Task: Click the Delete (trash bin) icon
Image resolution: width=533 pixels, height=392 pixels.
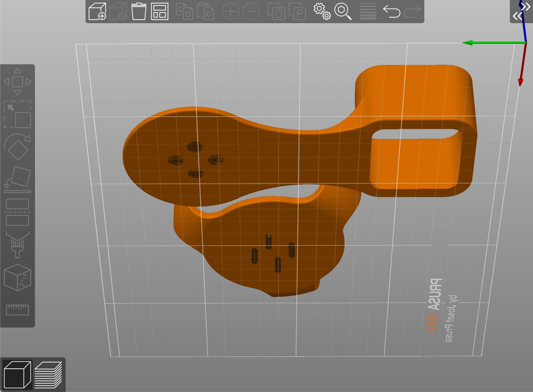Action: point(138,11)
